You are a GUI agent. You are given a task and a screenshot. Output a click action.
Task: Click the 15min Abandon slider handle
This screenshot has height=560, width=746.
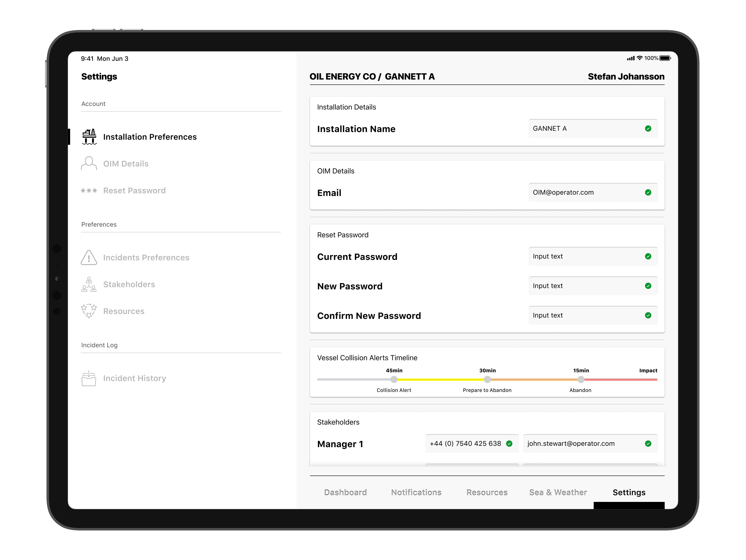tap(581, 379)
